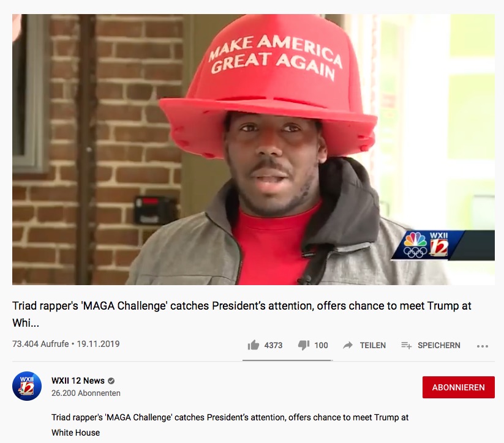Click the TEILEN share label
Image resolution: width=504 pixels, height=443 pixels.
[x=372, y=345]
